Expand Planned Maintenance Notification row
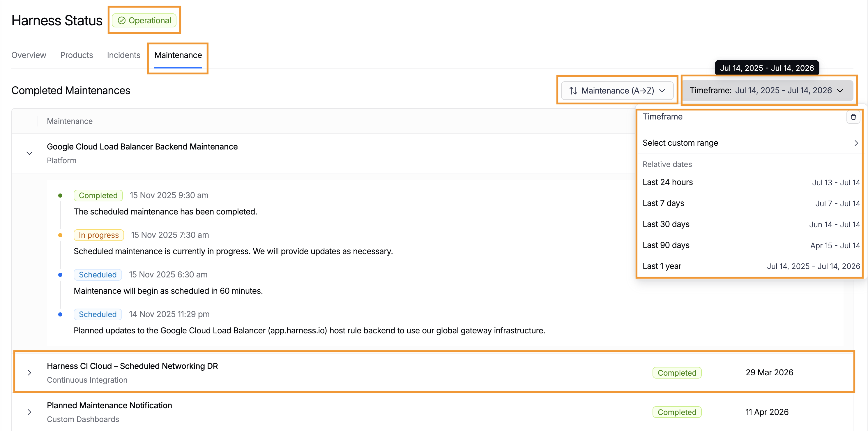Image resolution: width=868 pixels, height=431 pixels. pos(29,412)
